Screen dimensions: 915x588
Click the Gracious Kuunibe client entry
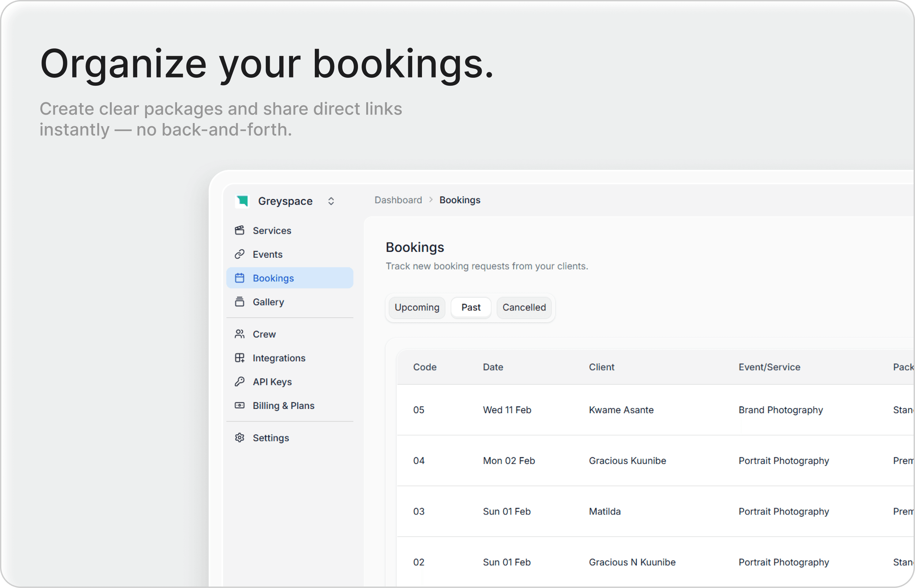click(x=627, y=460)
